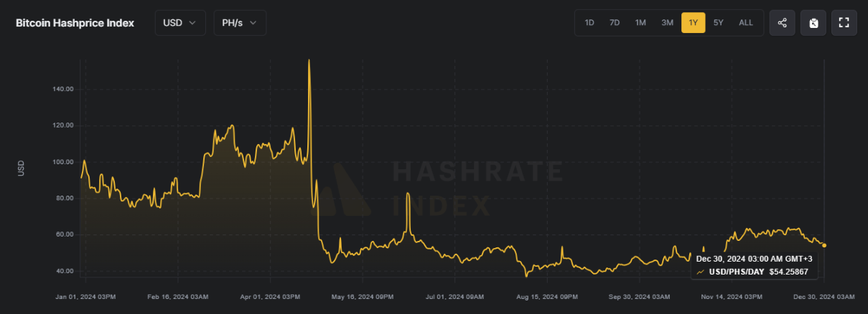Click the Nov 14, 2024 03PM axis label

pos(732,296)
